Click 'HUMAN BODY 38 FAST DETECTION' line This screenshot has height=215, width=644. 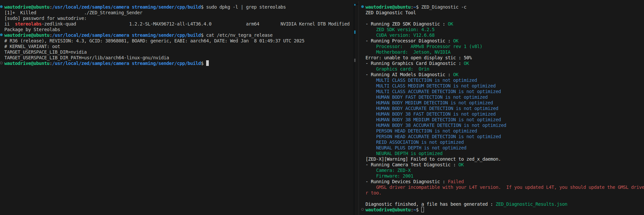pos(436,114)
